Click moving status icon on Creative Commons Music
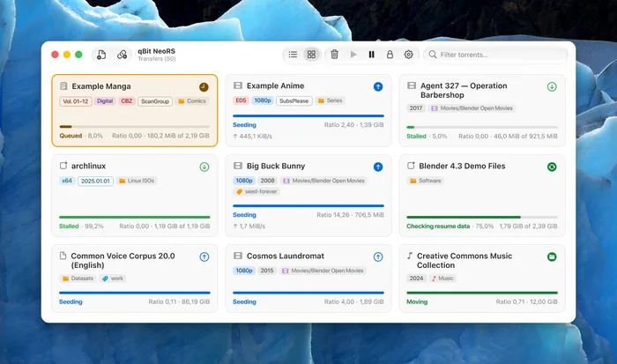This screenshot has width=617, height=364. pyautogui.click(x=552, y=257)
